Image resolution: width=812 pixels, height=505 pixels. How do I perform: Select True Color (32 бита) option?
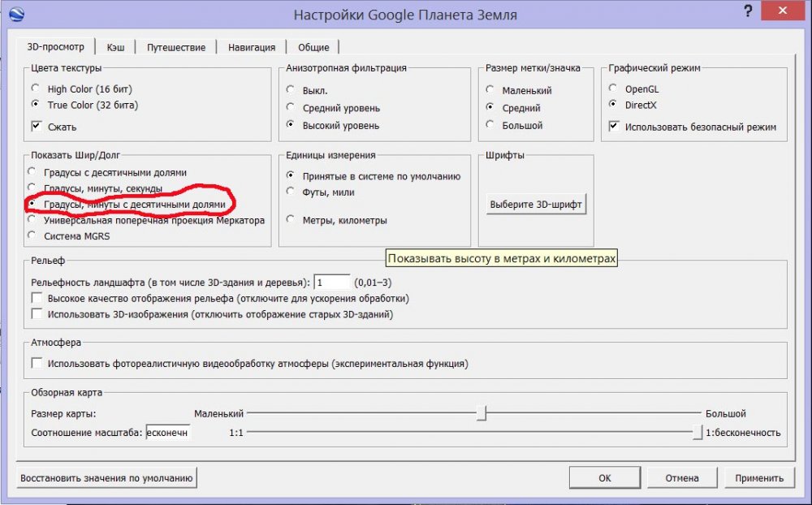85,105
